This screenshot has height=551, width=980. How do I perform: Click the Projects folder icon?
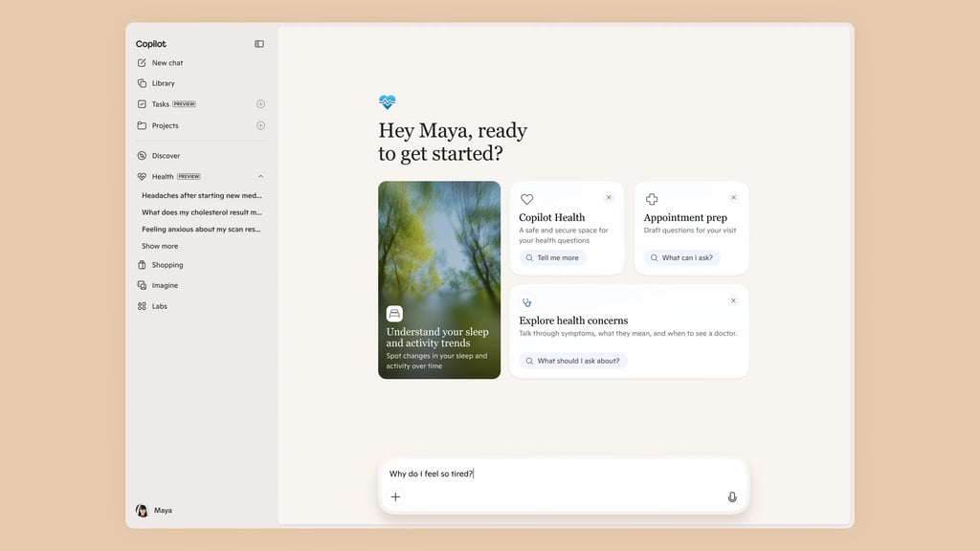(x=142, y=125)
